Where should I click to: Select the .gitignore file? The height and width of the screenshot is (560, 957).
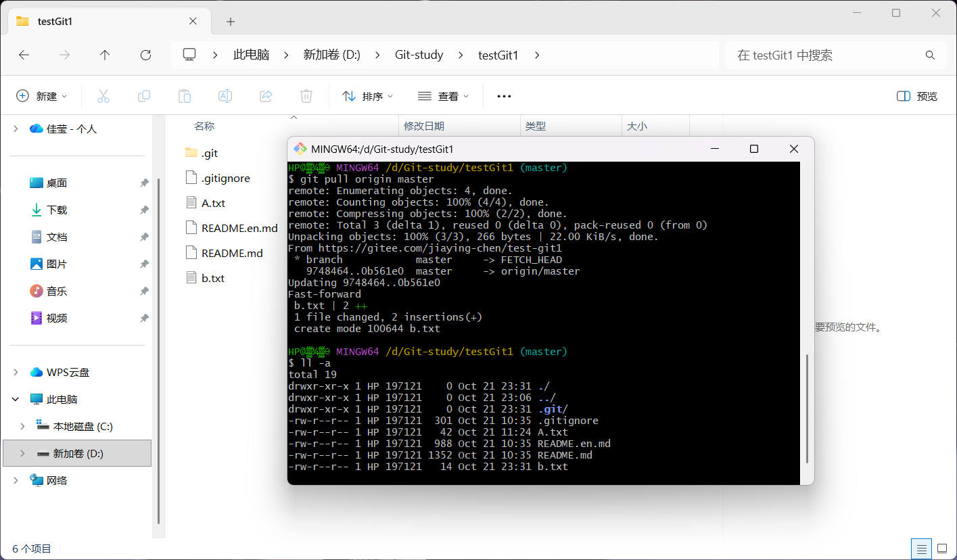click(218, 178)
